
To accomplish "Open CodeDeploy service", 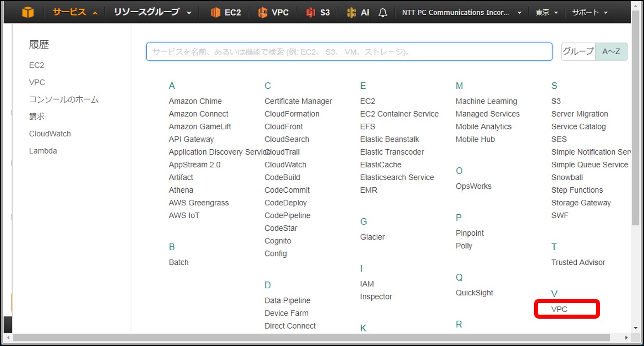I will (x=286, y=203).
